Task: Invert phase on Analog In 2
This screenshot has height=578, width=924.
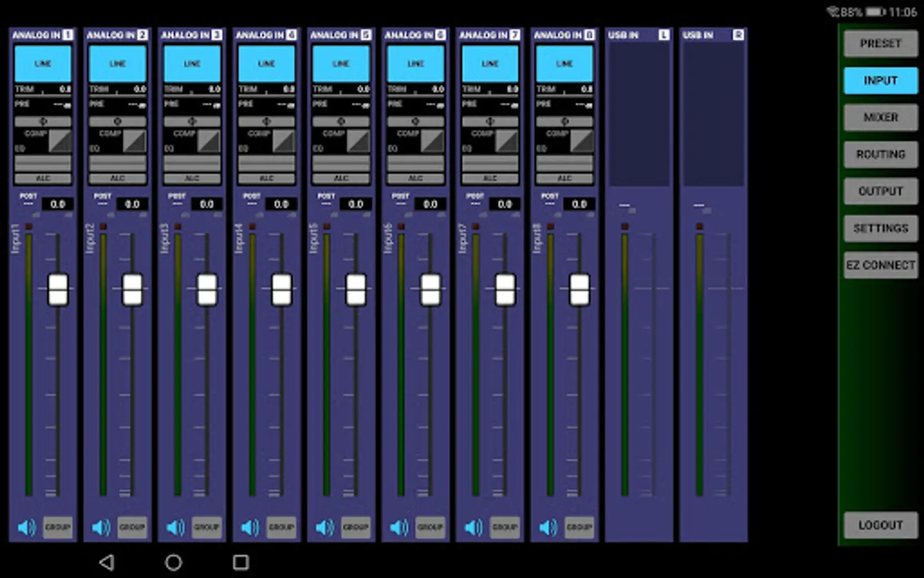Action: coord(117,121)
